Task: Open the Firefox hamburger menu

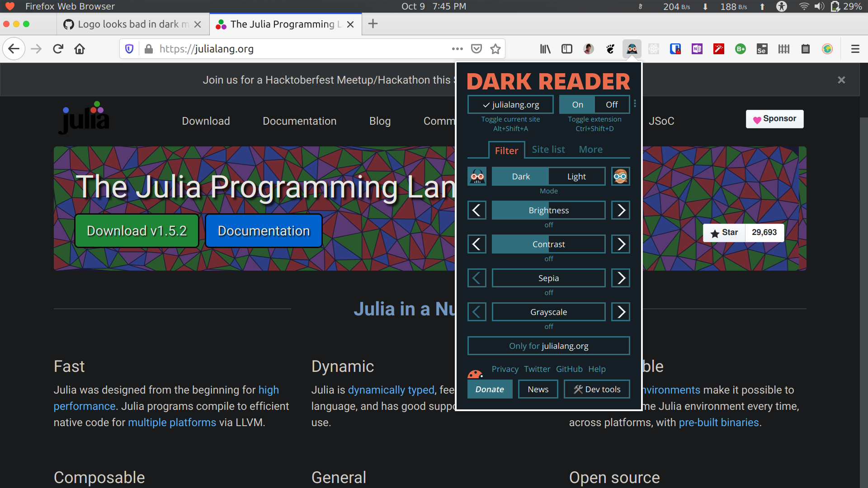Action: tap(855, 49)
